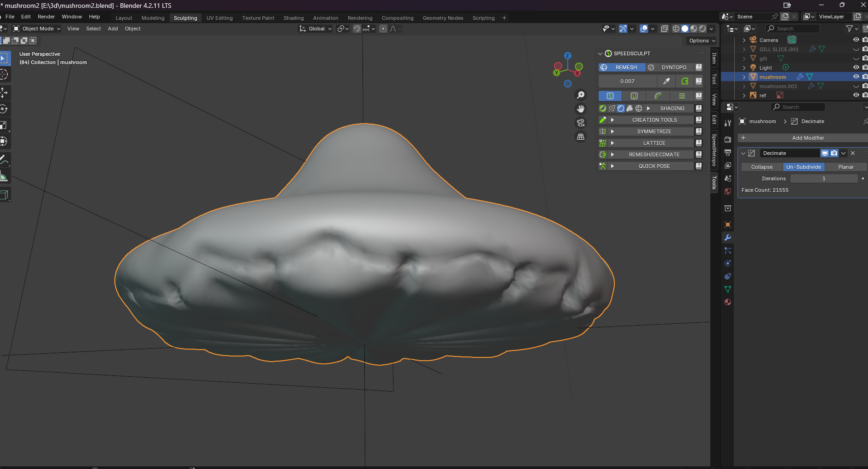The image size is (868, 469).
Task: Click the green remesh apply icon
Action: click(685, 81)
